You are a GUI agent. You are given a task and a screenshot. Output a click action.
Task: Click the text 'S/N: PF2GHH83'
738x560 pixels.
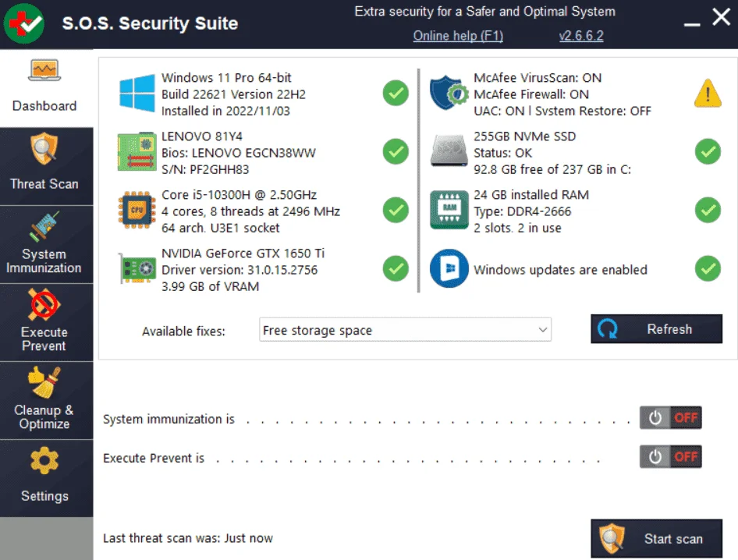coord(205,169)
